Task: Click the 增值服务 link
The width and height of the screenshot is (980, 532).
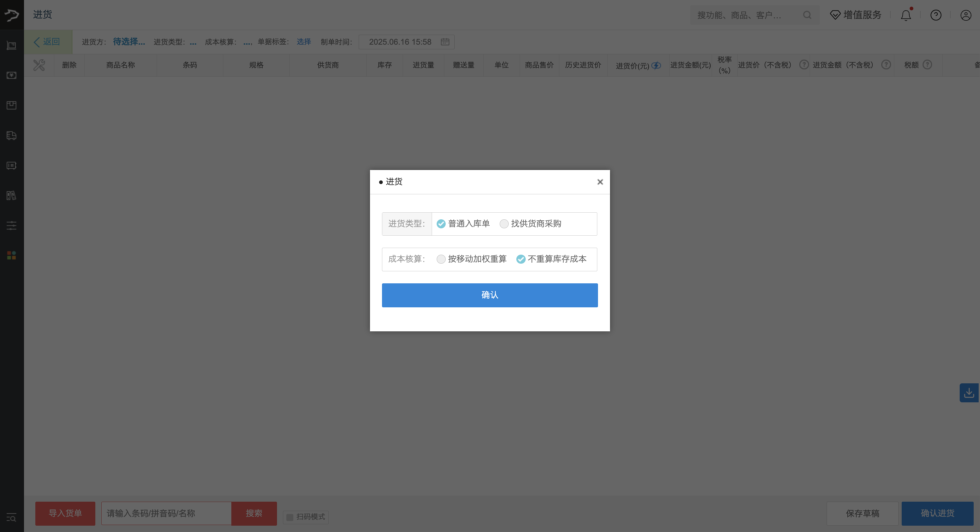Action: coord(862,15)
